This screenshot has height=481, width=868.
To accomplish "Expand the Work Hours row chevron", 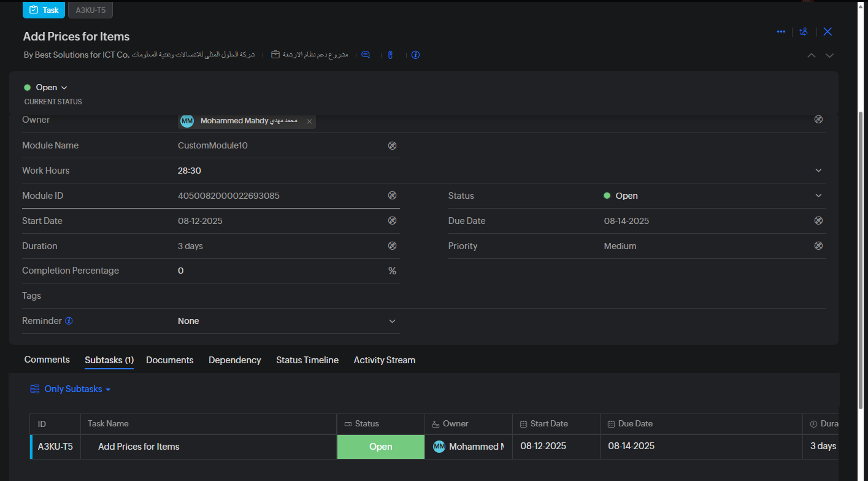I will (818, 171).
